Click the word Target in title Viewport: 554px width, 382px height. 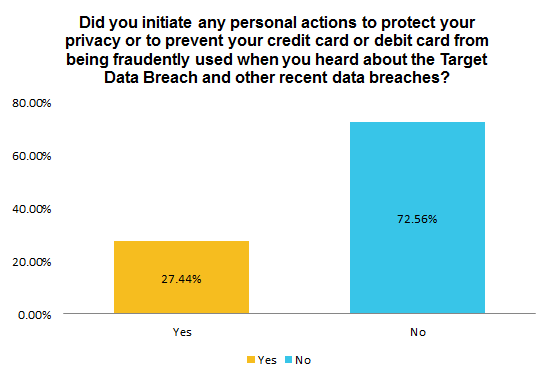[x=464, y=59]
